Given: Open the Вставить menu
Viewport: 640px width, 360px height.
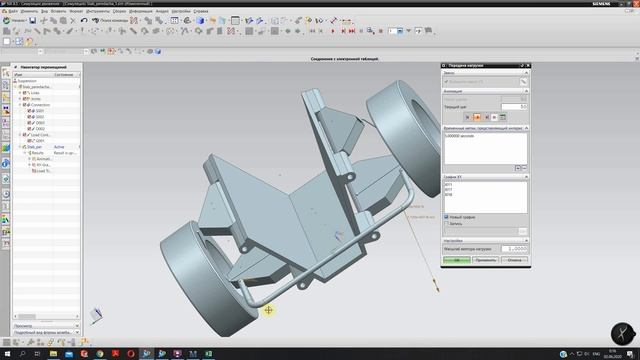Looking at the screenshot, I should pos(58,11).
